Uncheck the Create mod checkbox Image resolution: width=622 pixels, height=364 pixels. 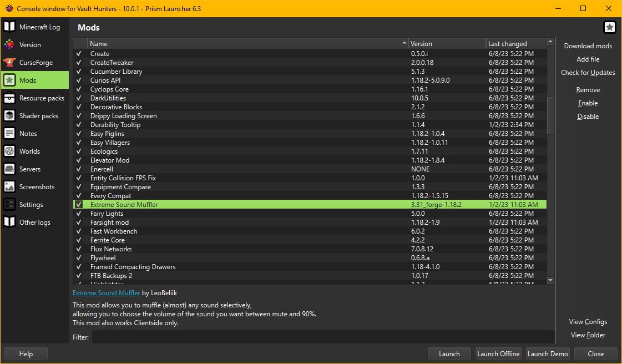tap(78, 53)
